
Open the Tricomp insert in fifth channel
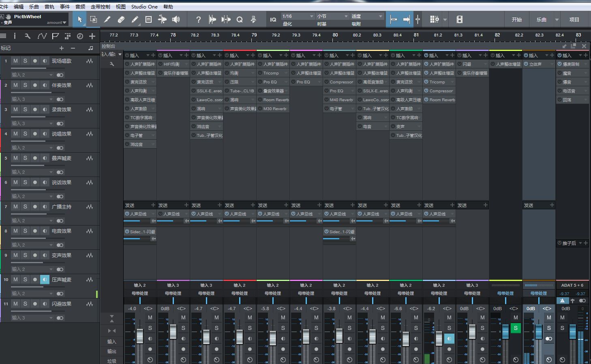pyautogui.click(x=273, y=73)
